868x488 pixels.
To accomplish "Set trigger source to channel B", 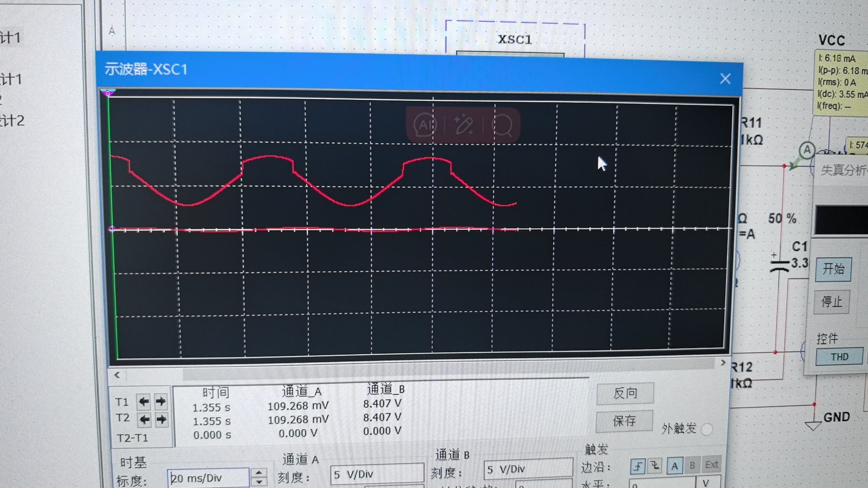I will pos(692,465).
